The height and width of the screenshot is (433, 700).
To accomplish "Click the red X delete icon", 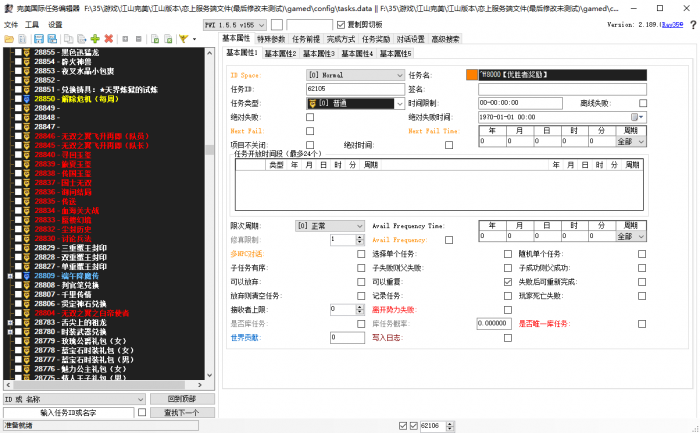I will pyautogui.click(x=108, y=38).
